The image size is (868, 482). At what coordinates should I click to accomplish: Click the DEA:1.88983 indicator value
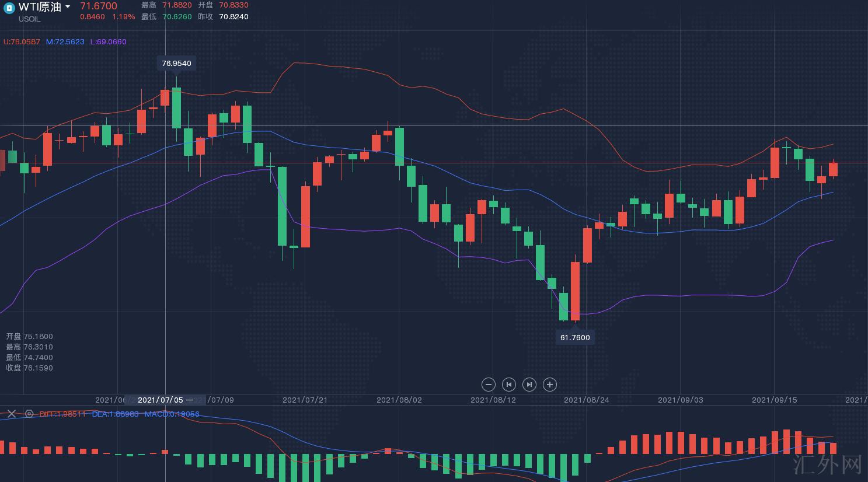coord(115,414)
